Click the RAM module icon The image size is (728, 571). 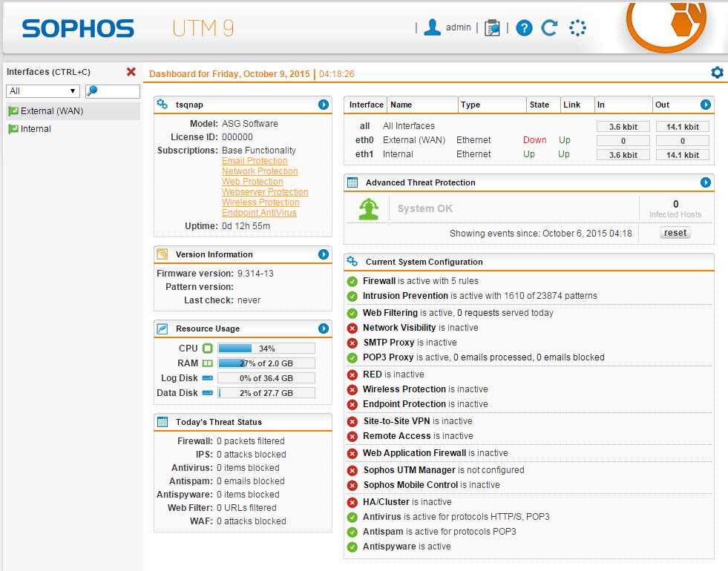[208, 363]
